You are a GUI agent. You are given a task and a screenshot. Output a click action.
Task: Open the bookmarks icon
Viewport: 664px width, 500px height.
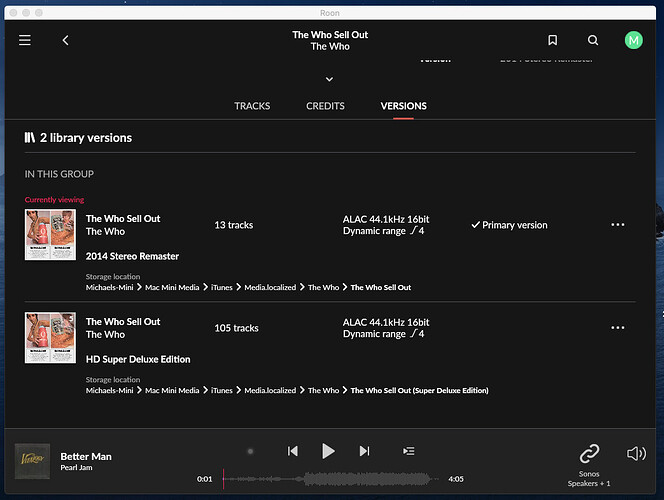[553, 40]
